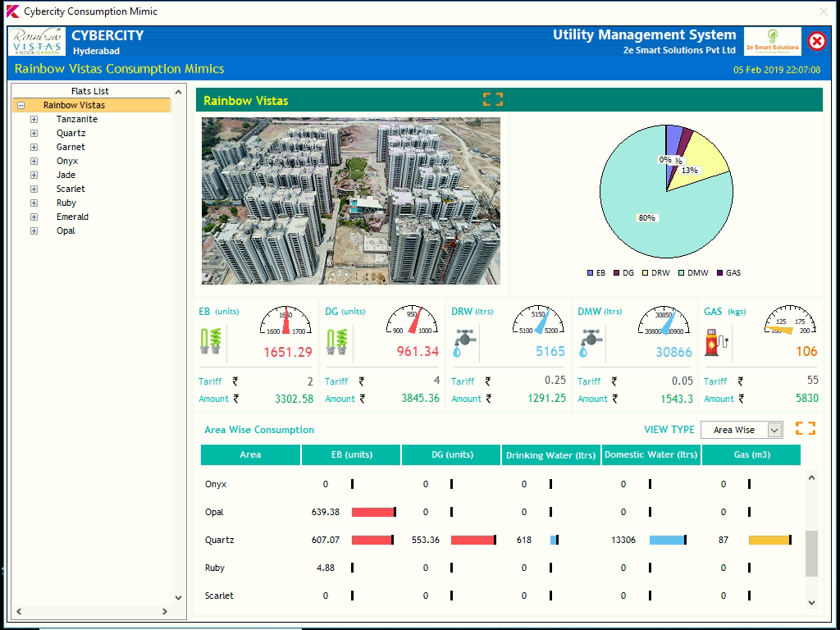Expand the Opal tree node
This screenshot has width=840, height=630.
coord(34,231)
